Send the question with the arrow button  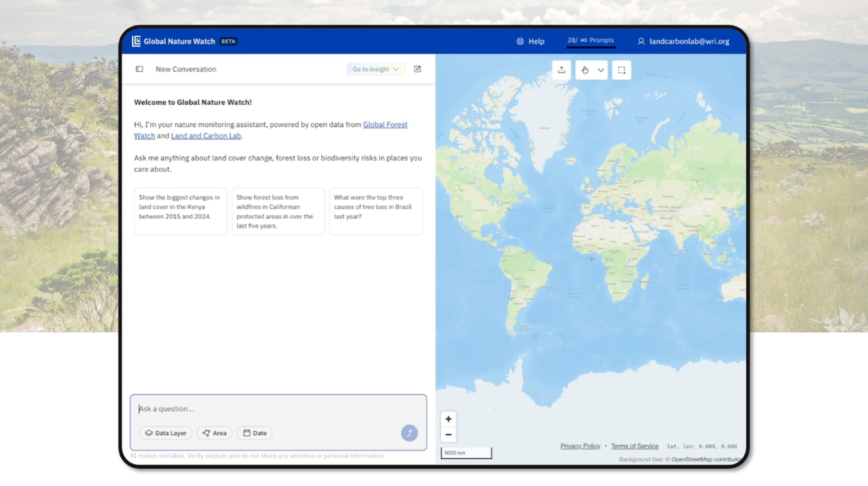[x=409, y=433]
